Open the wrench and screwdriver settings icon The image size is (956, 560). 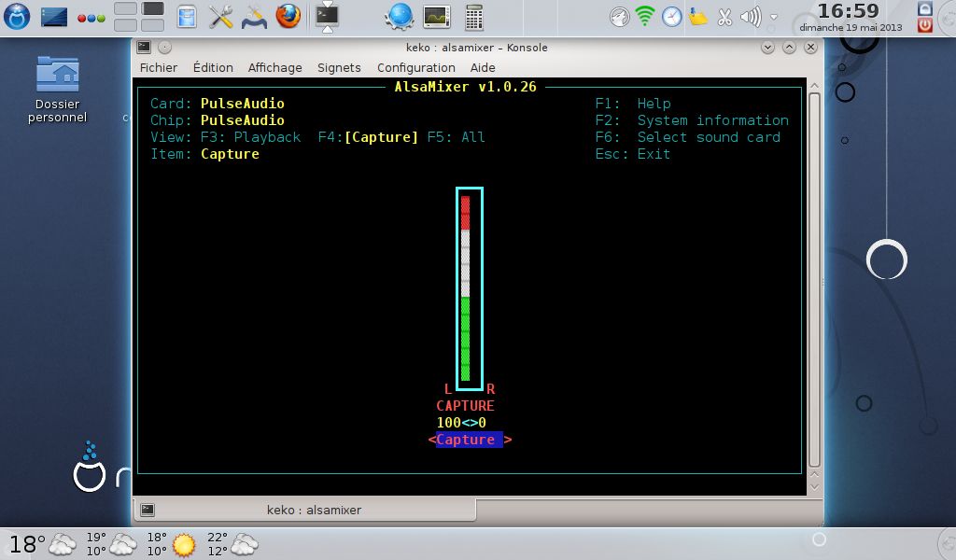220,17
